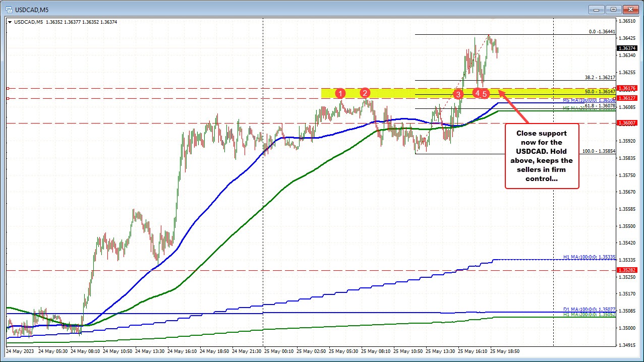This screenshot has height=362, width=644.
Task: Click the red 1.35282 price marker on the axis
Action: click(x=627, y=269)
